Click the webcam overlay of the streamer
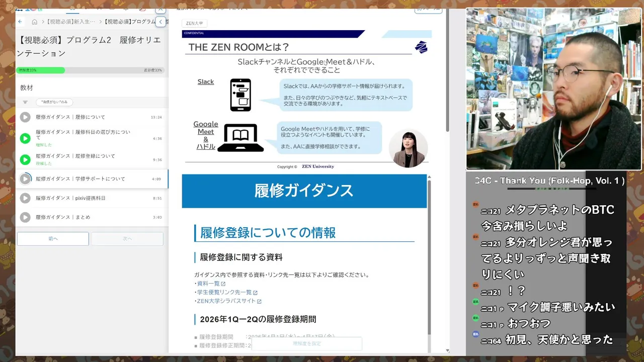644x362 pixels. (x=554, y=89)
